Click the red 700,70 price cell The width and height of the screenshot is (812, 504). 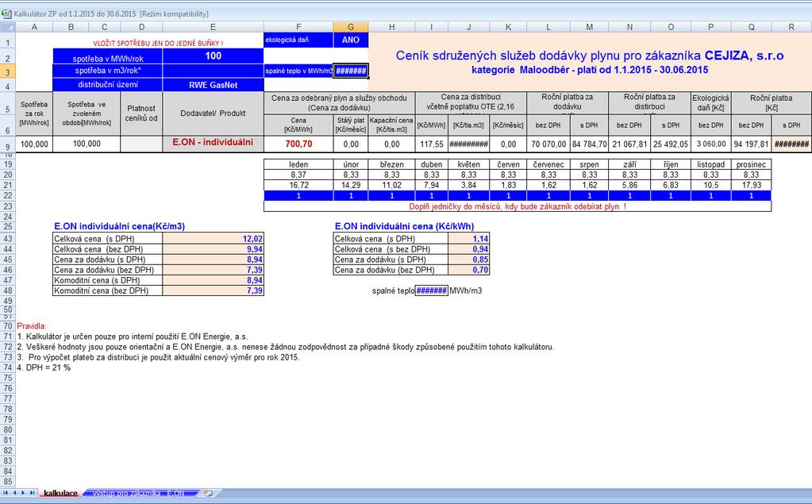coord(298,144)
